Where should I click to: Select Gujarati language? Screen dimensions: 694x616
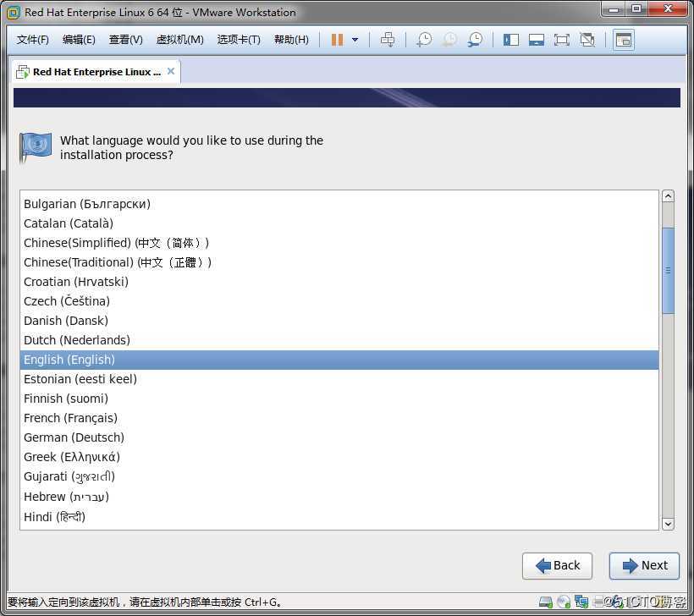pyautogui.click(x=339, y=476)
